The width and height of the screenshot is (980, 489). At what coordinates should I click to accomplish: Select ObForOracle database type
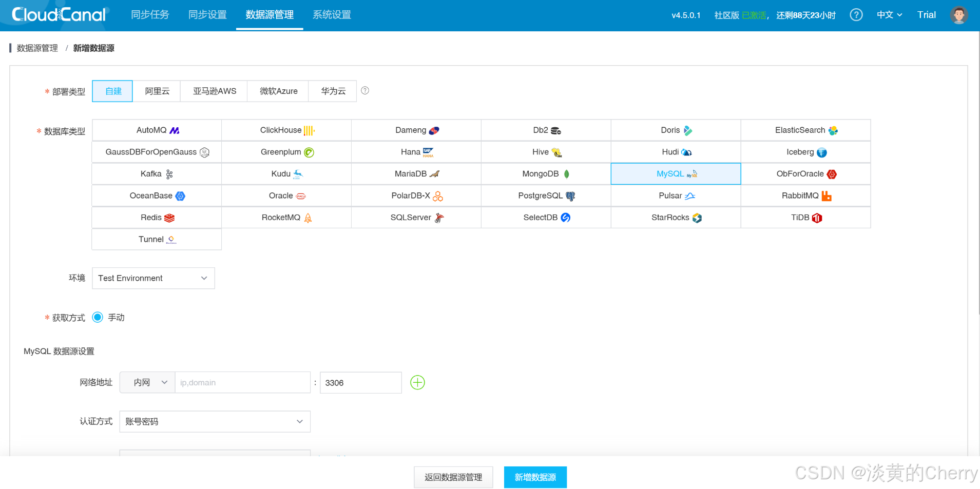(x=806, y=174)
